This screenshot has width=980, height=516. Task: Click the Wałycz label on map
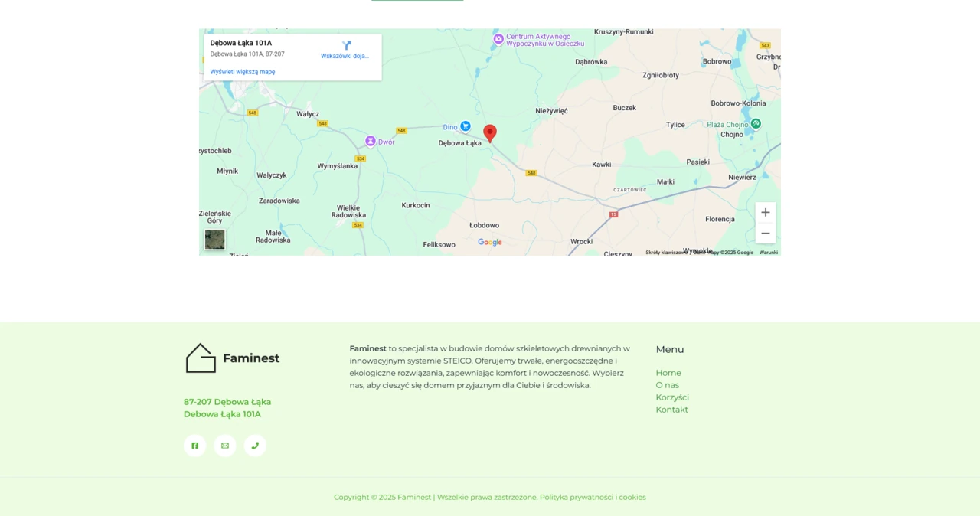coord(308,114)
